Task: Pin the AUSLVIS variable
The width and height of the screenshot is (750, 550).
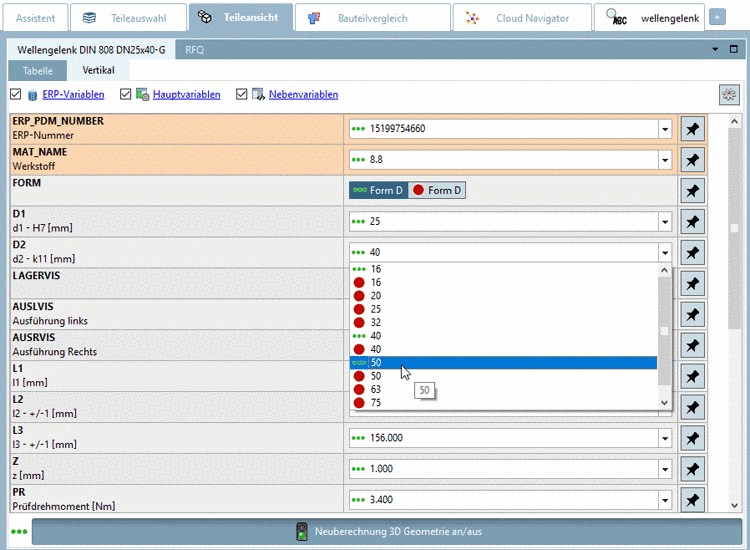Action: (x=692, y=314)
